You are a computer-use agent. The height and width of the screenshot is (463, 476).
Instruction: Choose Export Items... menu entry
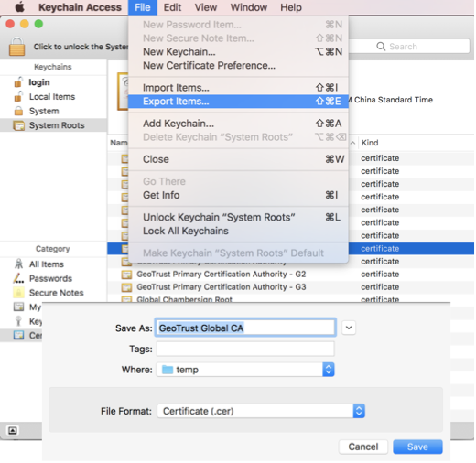tap(238, 102)
